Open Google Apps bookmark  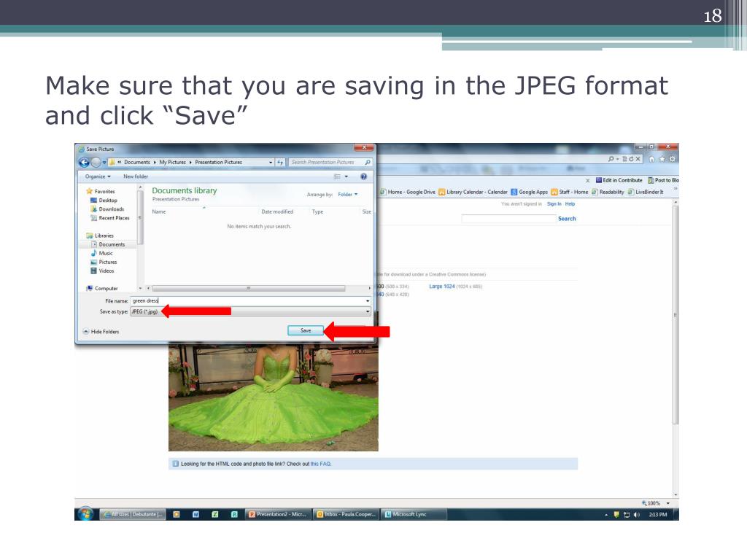[x=530, y=192]
